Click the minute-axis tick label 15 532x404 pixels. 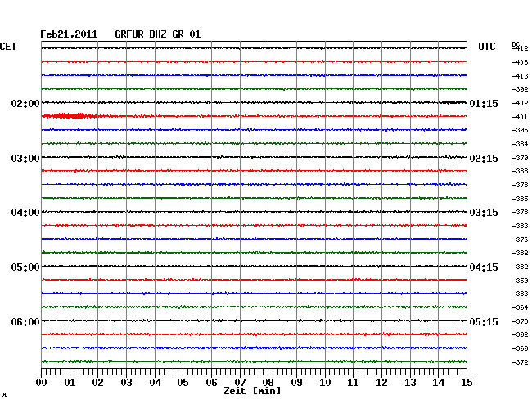point(467,382)
